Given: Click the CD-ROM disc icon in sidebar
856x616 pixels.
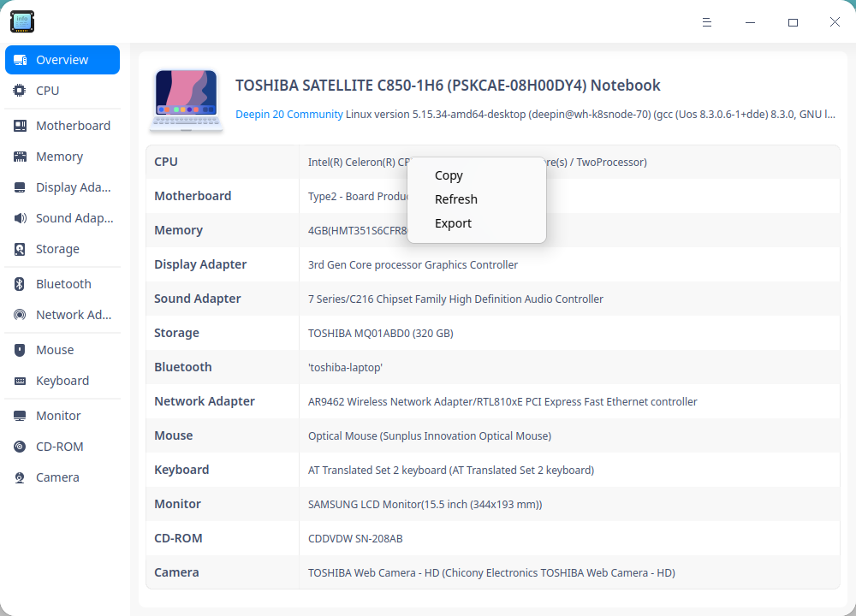Looking at the screenshot, I should coord(20,447).
